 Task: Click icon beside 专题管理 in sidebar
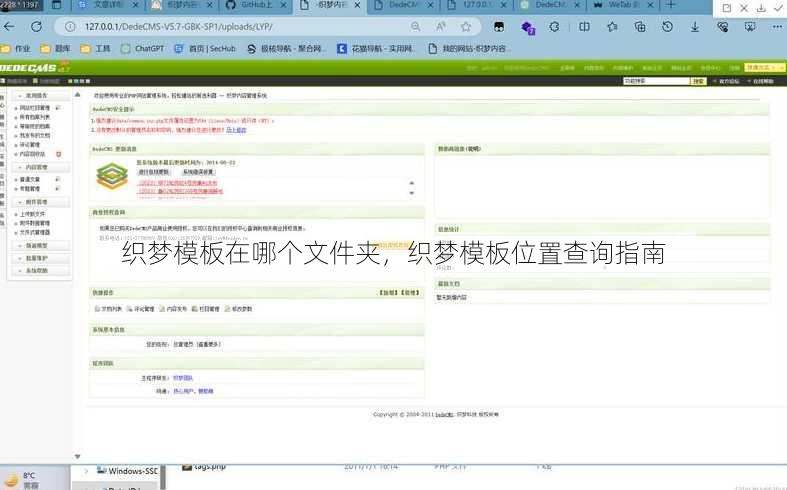tap(57, 188)
